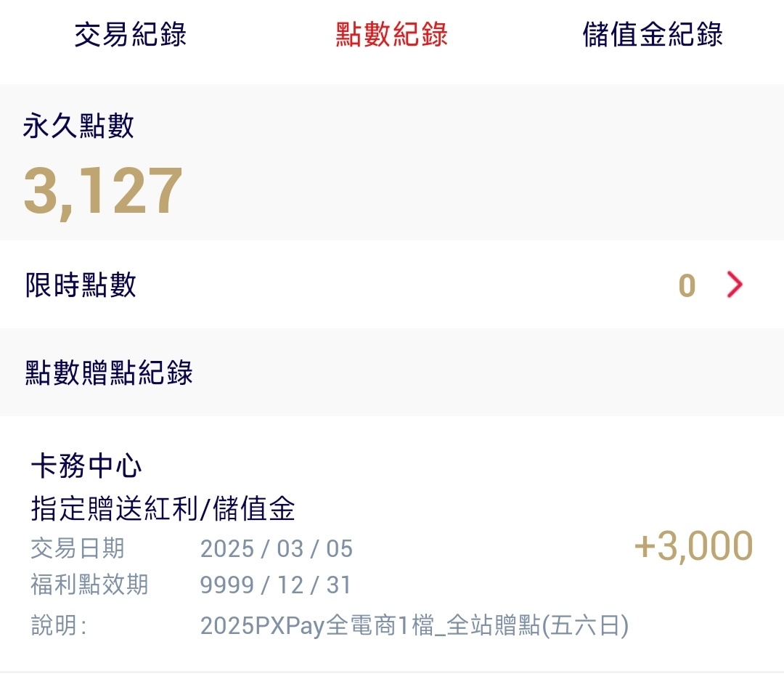The width and height of the screenshot is (784, 679).
Task: Click the 永久點數 label
Action: (79, 126)
